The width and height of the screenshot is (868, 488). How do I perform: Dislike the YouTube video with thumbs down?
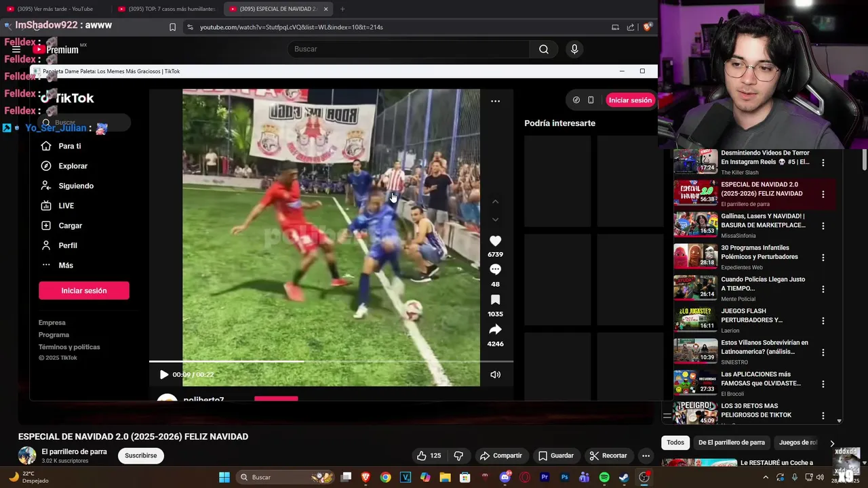458,455
